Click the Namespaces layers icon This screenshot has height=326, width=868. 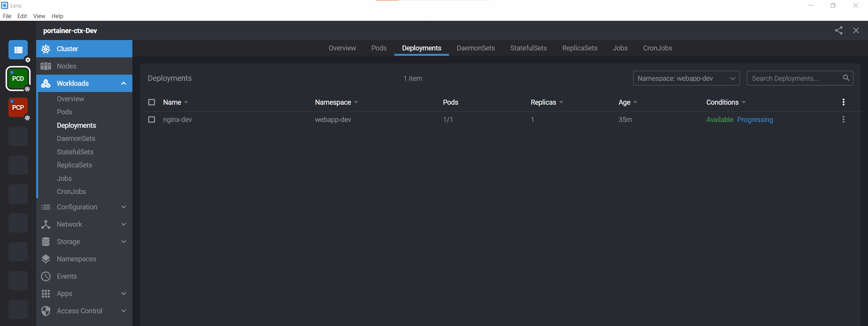pyautogui.click(x=46, y=259)
